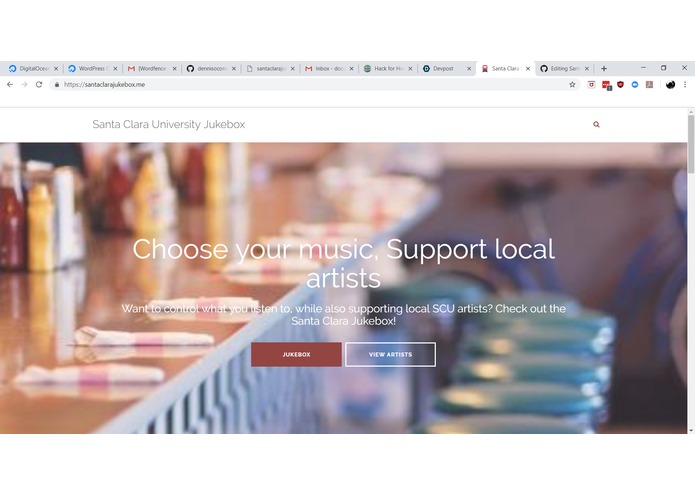Click the heading "Choose your music, Support local artists"
This screenshot has height=494, width=695.
point(344,263)
